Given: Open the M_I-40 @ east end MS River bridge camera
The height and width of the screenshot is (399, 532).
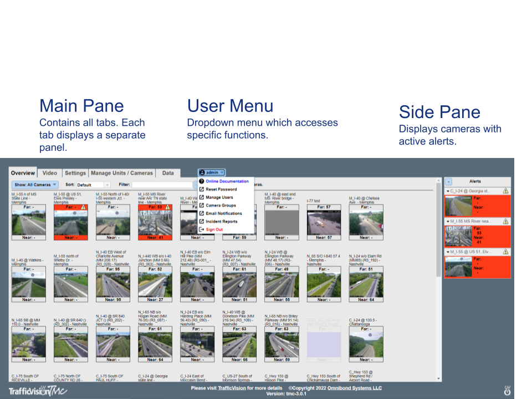Looking at the screenshot, I should (x=282, y=222).
